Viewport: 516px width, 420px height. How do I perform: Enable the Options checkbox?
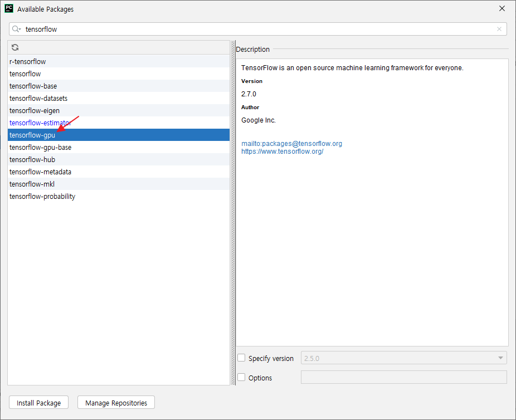(241, 377)
